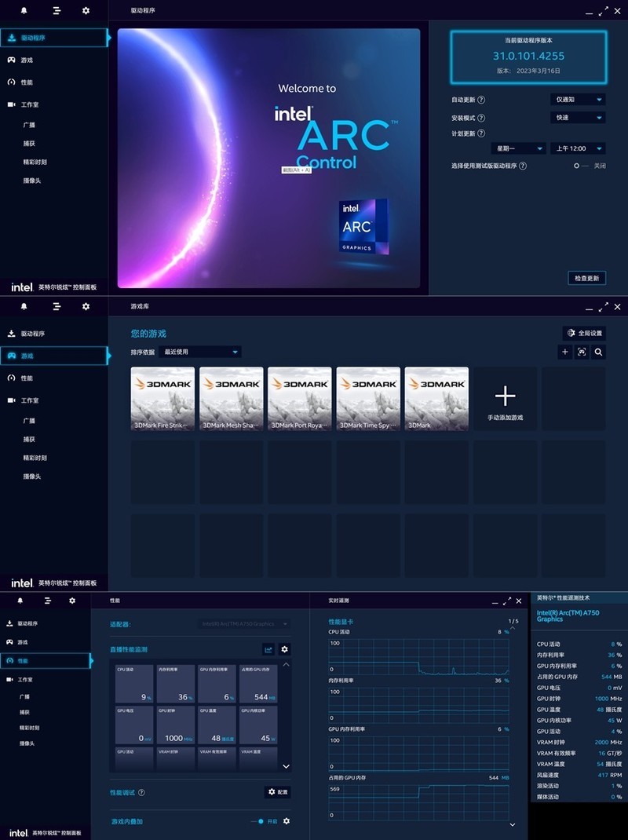Click help icon beside 自动更新
This screenshot has width=628, height=840.
click(481, 100)
